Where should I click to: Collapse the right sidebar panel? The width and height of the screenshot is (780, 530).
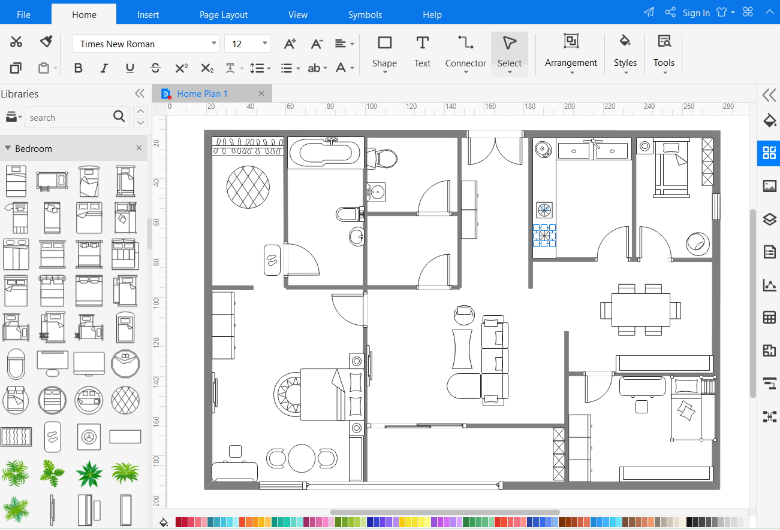tap(769, 95)
